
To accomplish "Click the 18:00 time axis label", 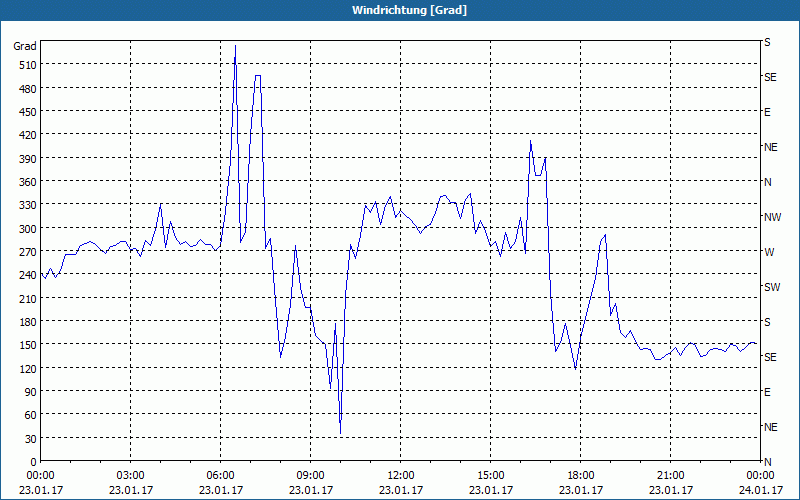I will click(x=581, y=476).
